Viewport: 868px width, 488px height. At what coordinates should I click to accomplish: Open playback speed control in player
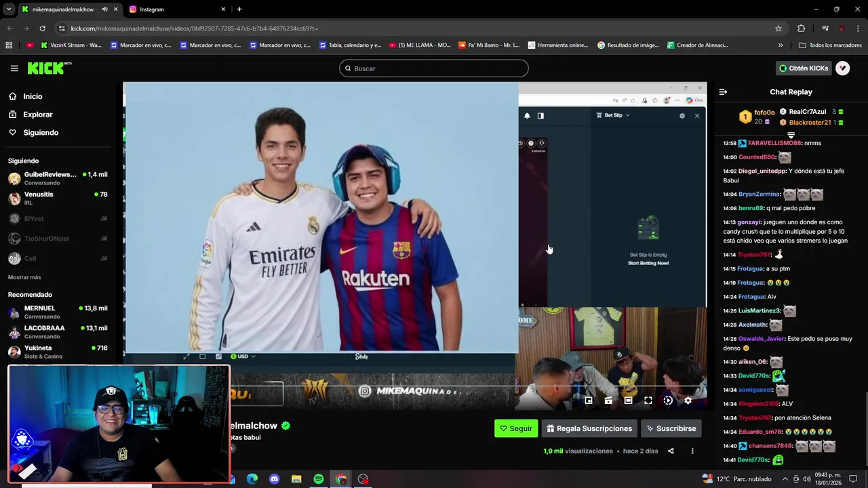tap(668, 401)
